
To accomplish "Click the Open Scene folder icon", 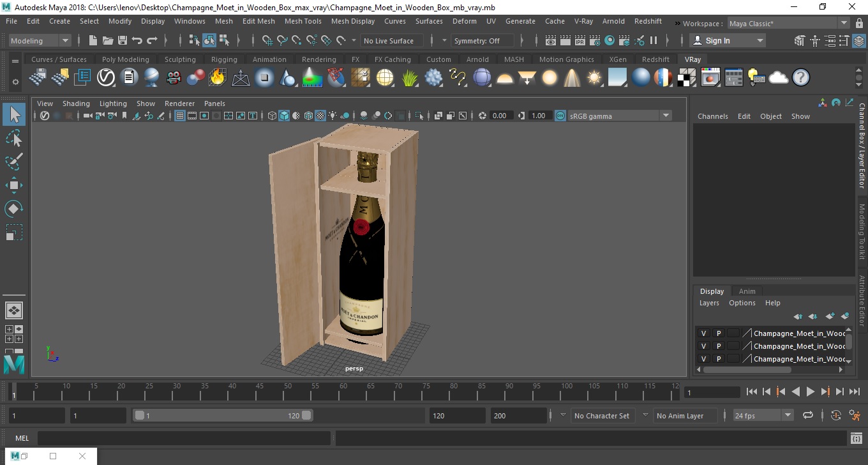I will 108,40.
